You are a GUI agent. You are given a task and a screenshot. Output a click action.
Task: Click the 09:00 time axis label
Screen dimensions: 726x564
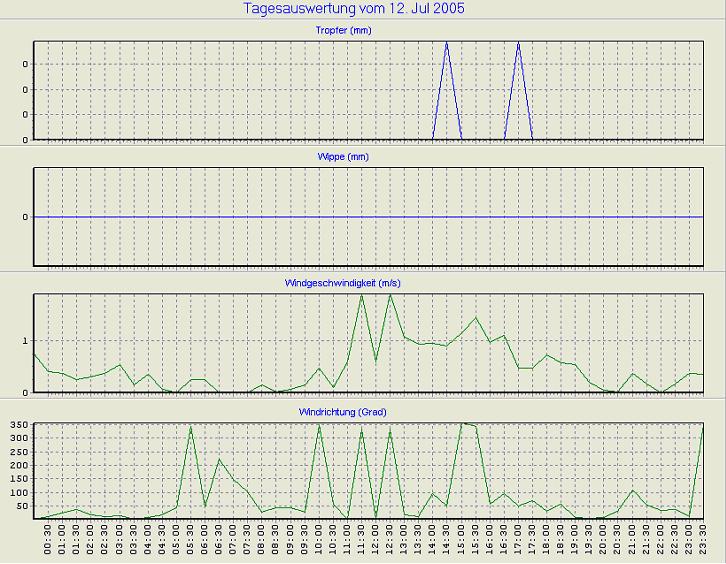(x=291, y=541)
